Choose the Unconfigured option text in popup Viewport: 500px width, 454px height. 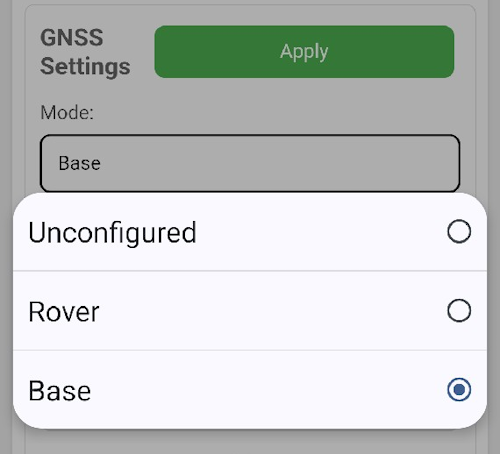click(x=113, y=232)
